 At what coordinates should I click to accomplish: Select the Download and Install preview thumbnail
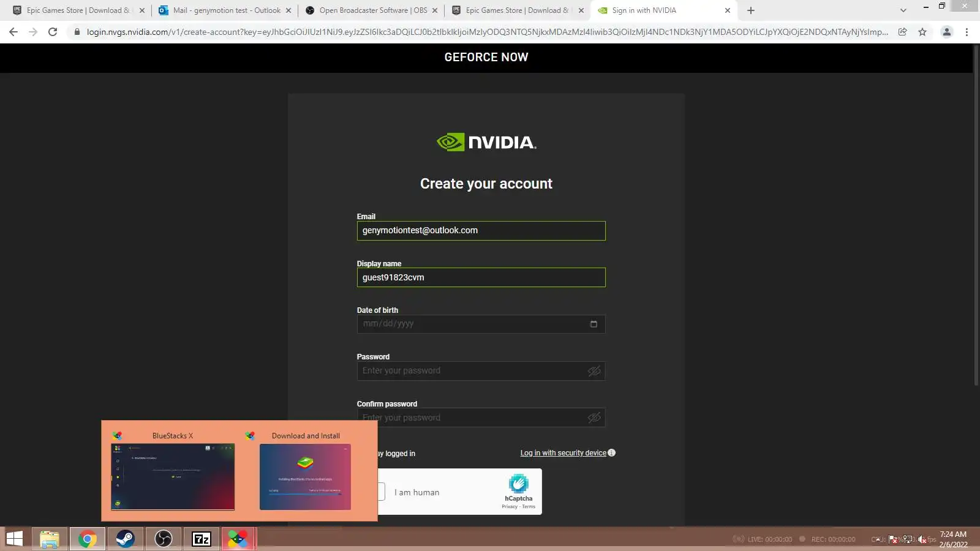pos(305,477)
